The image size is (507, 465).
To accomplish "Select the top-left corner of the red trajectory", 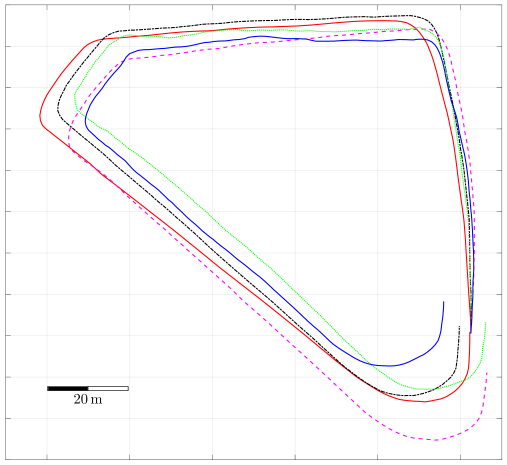I will click(x=87, y=44).
